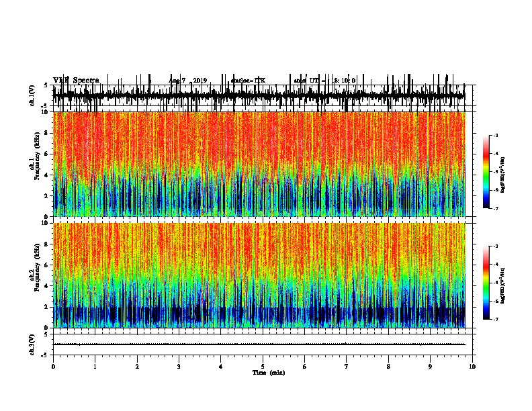Click the 'station=ITK' header label
The height and width of the screenshot is (411, 532).
click(248, 81)
